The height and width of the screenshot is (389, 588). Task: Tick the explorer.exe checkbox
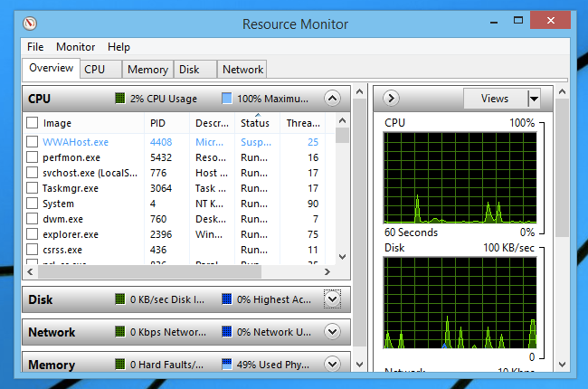click(x=33, y=234)
